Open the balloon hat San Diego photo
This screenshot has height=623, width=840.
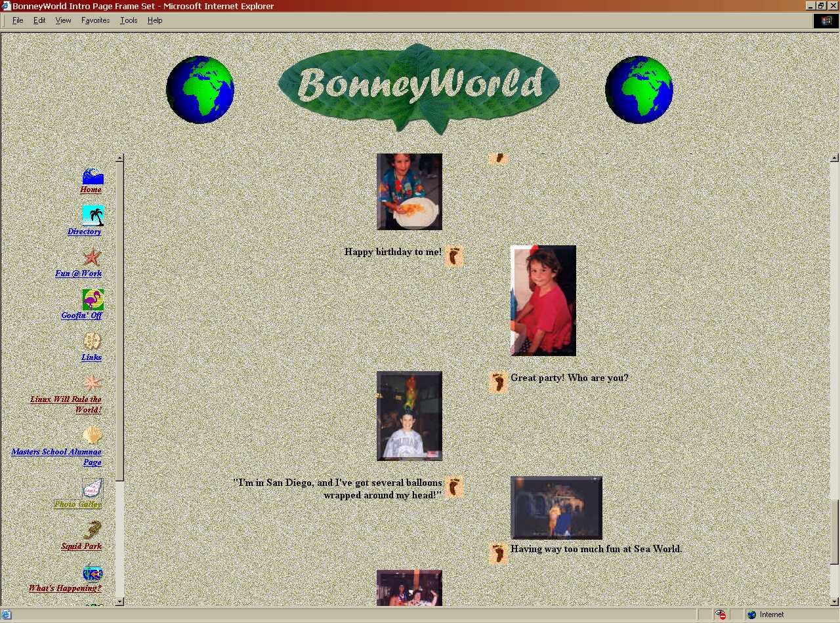[x=409, y=416]
